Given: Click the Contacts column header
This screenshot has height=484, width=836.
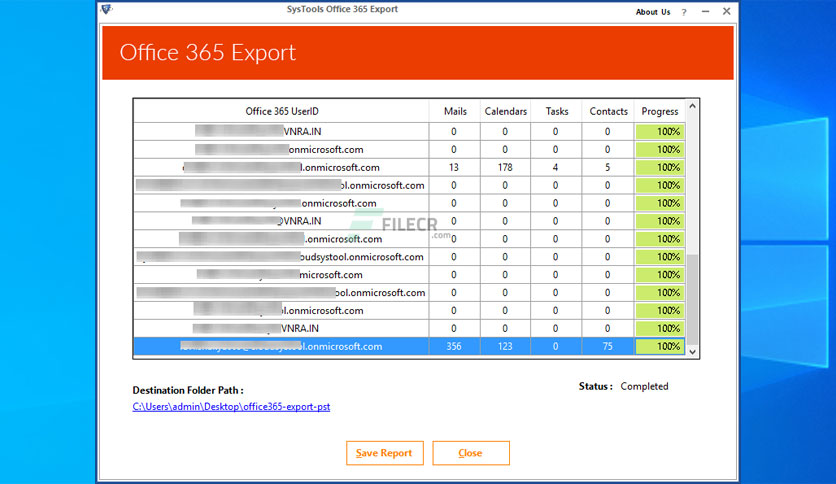Looking at the screenshot, I should click(x=608, y=111).
